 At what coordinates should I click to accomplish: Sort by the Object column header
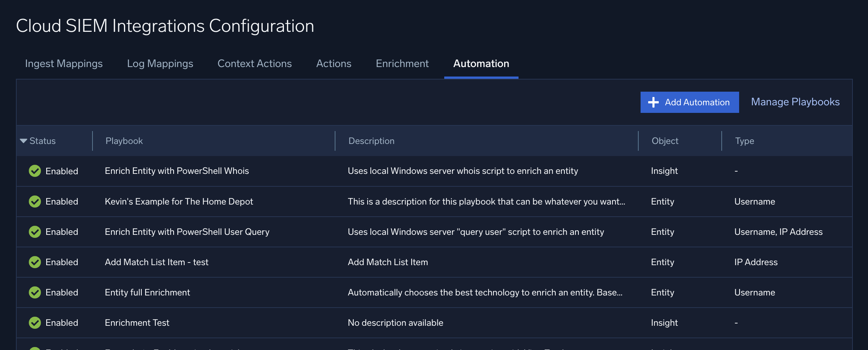pyautogui.click(x=664, y=141)
